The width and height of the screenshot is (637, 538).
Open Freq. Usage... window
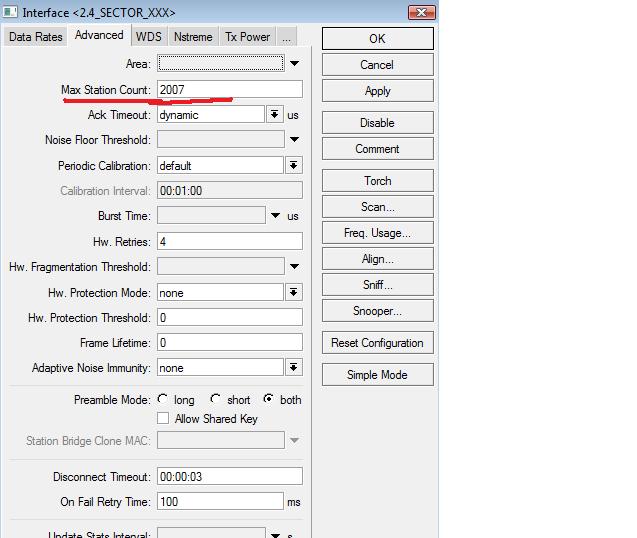377,233
